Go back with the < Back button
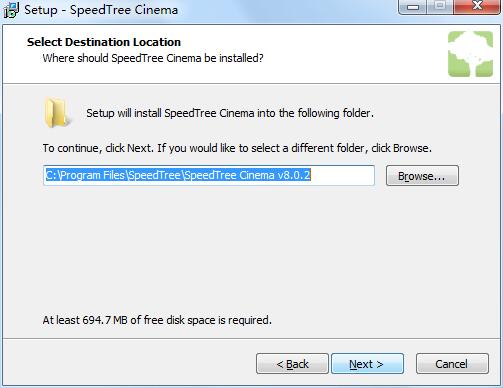This screenshot has height=388, width=503. (292, 364)
